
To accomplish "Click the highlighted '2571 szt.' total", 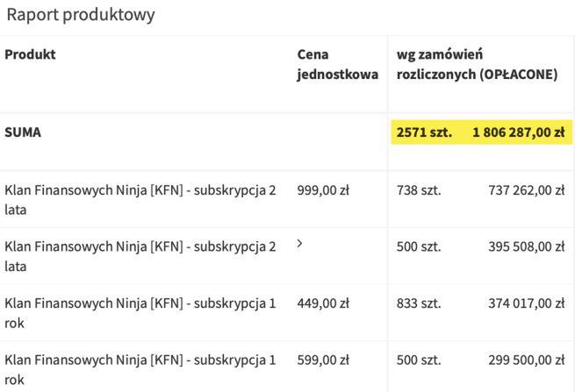I will tap(424, 132).
